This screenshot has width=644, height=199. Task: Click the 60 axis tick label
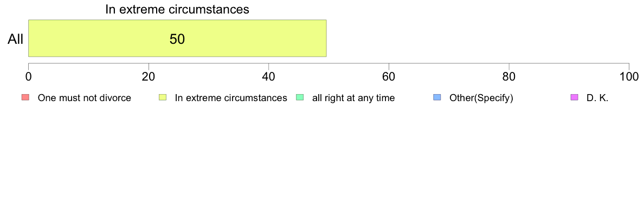[389, 76]
